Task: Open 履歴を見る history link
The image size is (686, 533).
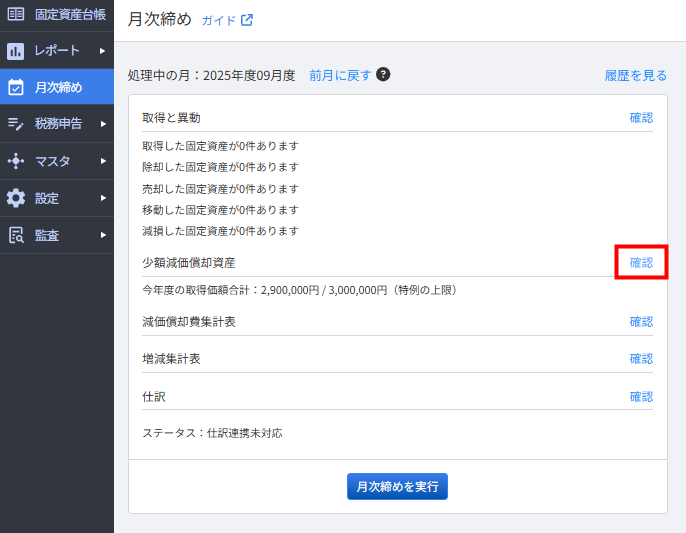Action: pos(636,75)
